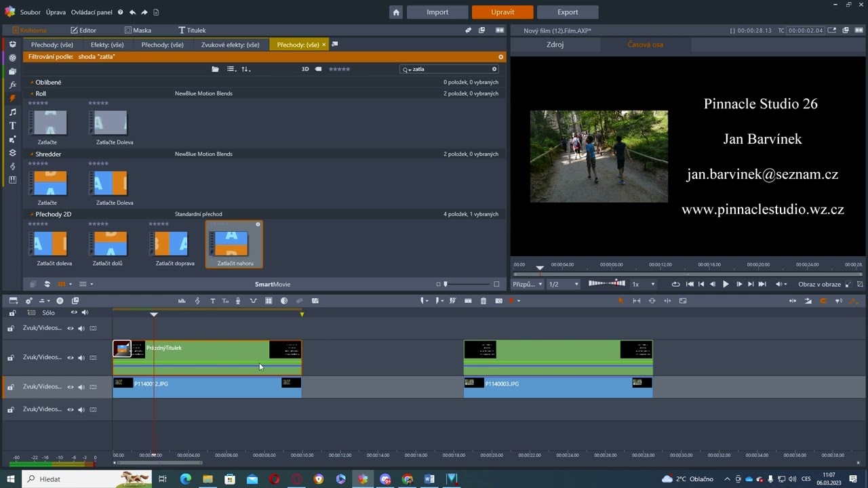Open preview volume dropdown arrow
Screen dimensions: 868x488
point(785,284)
